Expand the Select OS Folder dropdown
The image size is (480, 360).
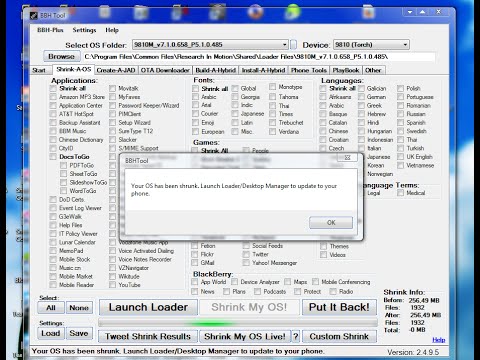[x=284, y=45]
